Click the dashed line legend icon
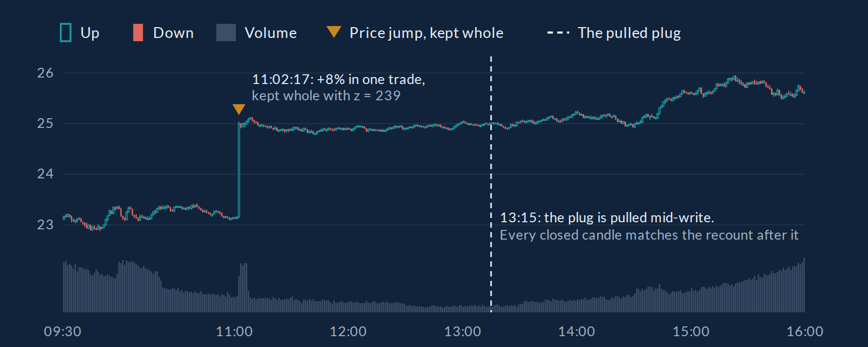868x347 pixels. [x=558, y=33]
